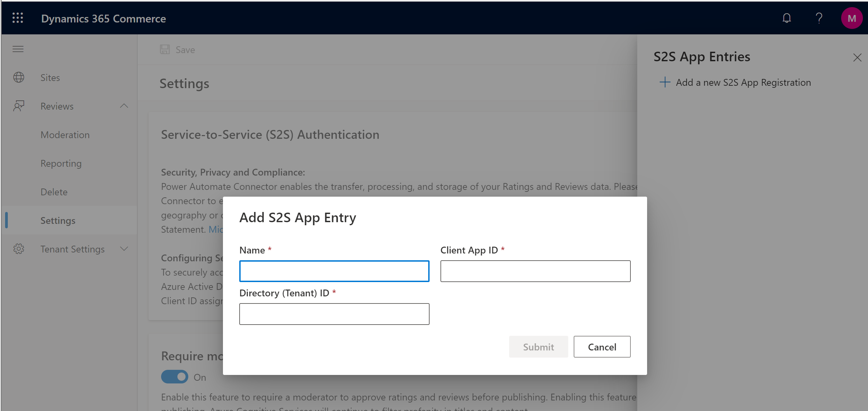
Task: Click the Sites globe icon in sidebar
Action: pos(19,77)
